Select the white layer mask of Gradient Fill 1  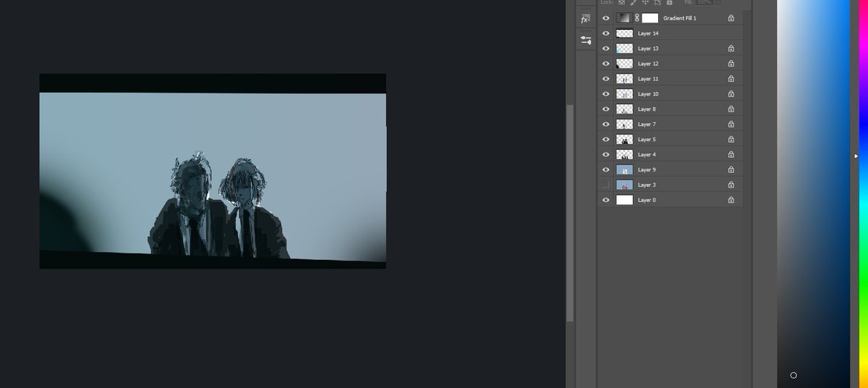[x=650, y=18]
